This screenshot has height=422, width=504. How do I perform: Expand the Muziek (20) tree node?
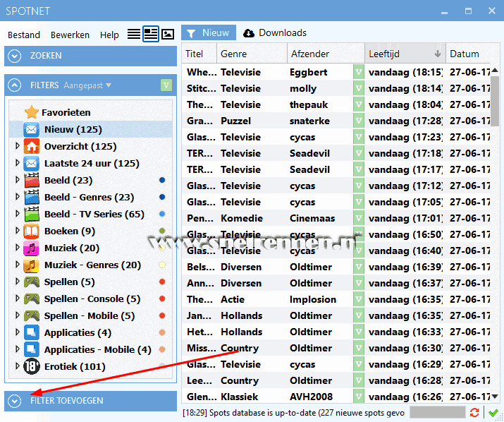pos(18,248)
